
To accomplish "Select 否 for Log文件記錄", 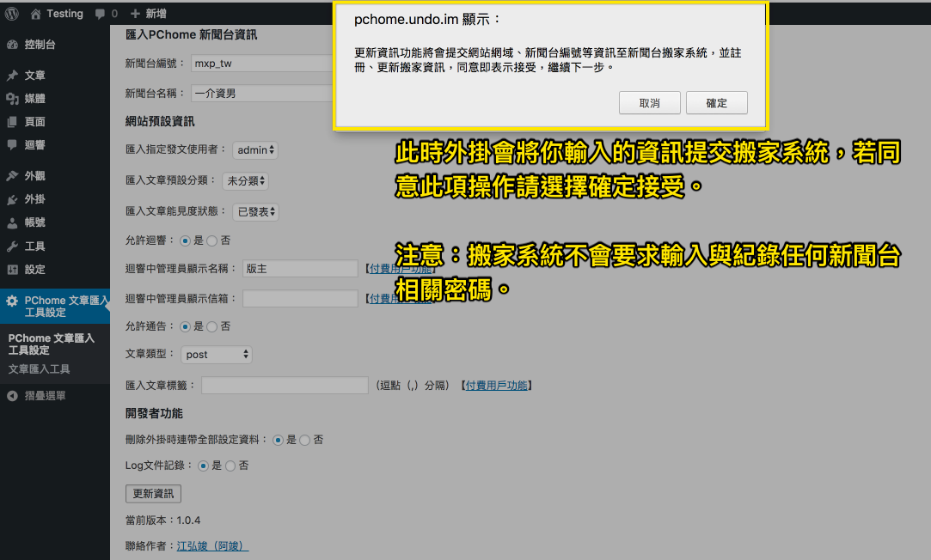I will coord(230,466).
